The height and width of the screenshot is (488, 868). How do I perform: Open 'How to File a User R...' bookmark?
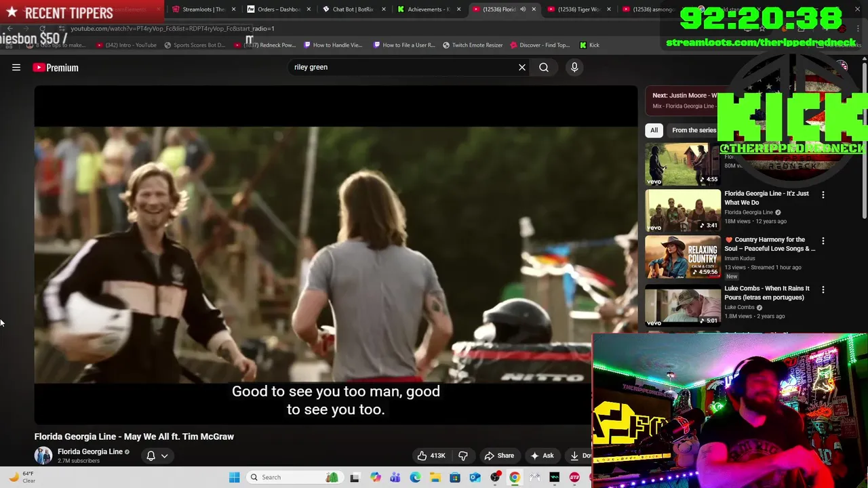coord(404,45)
